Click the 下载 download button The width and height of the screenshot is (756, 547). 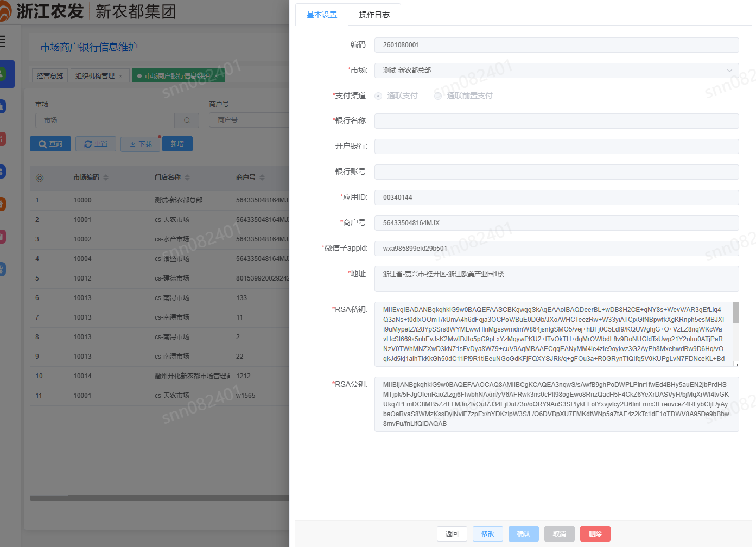[141, 144]
